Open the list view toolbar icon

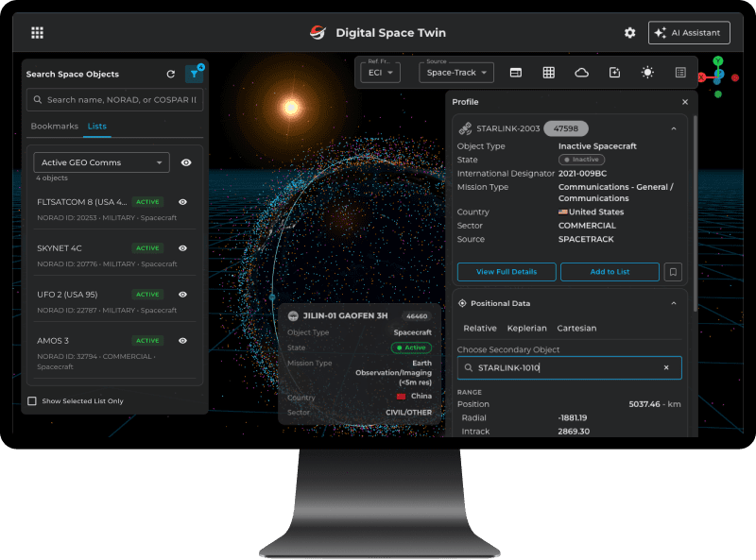click(680, 73)
